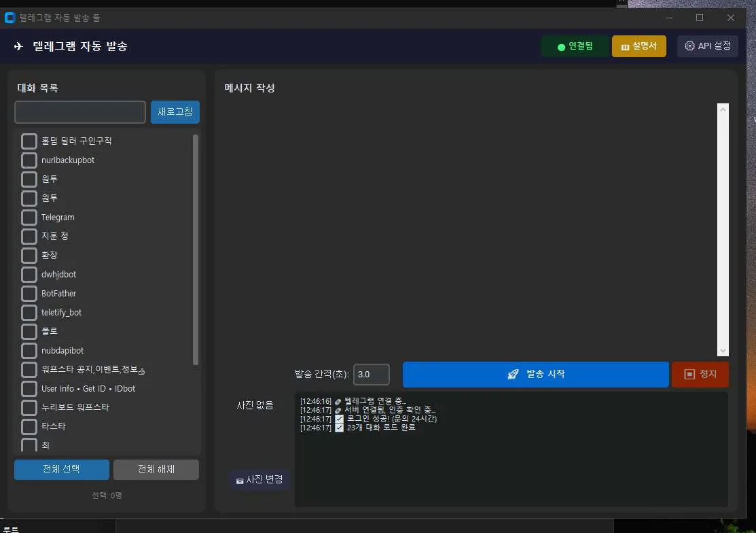Viewport: 756px width, 533px height.
Task: Click the 사진 변경 change photo button
Action: (x=259, y=480)
